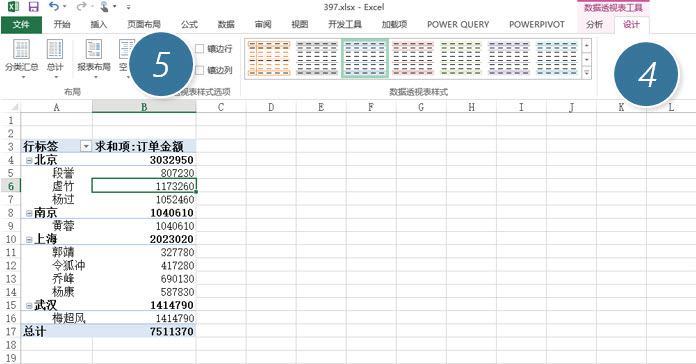Apply the yellow-green pivot table style
This screenshot has width=696, height=364.
pyautogui.click(x=461, y=58)
